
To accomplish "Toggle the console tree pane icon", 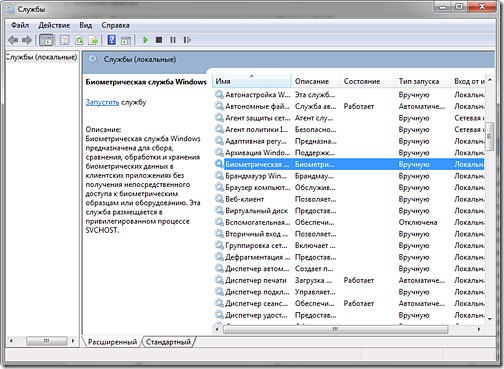I will pos(46,40).
